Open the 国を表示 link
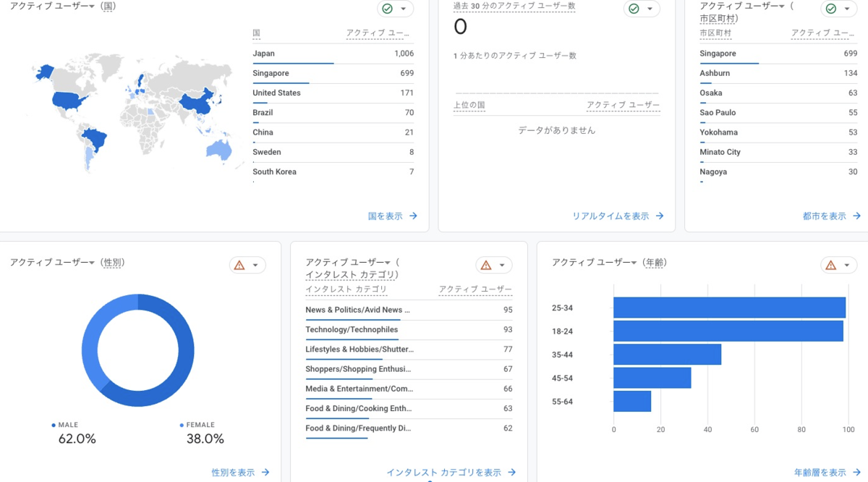Screen dimensions: 868x482 [393, 216]
